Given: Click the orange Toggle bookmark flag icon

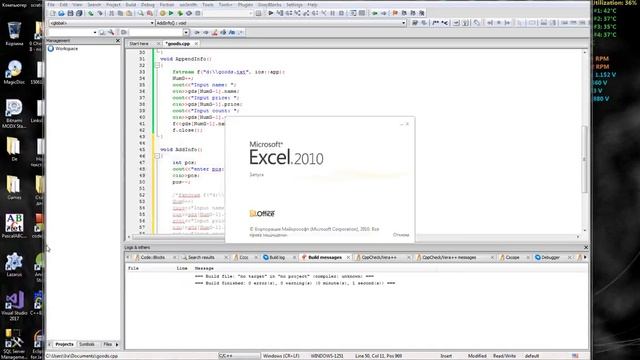Looking at the screenshot, I should click(x=395, y=13).
